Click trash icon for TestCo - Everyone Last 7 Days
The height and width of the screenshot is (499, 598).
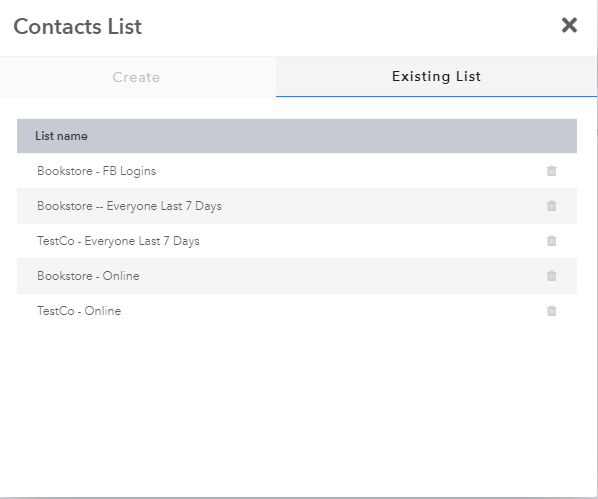point(551,241)
